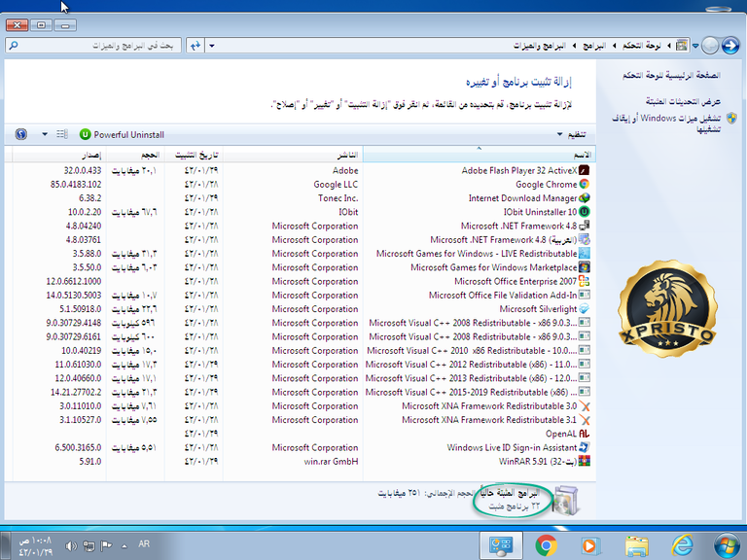Click version 85.0.4183.102 cell
747x560 pixels.
pos(76,185)
